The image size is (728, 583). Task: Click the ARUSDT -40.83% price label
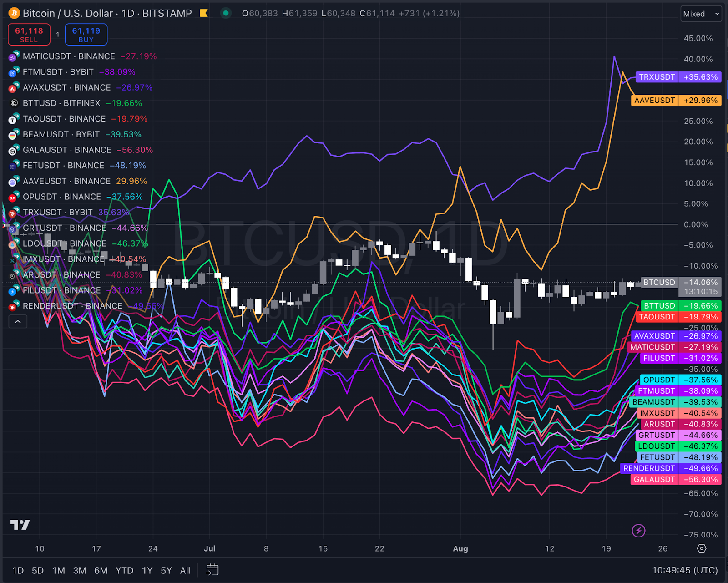point(681,424)
